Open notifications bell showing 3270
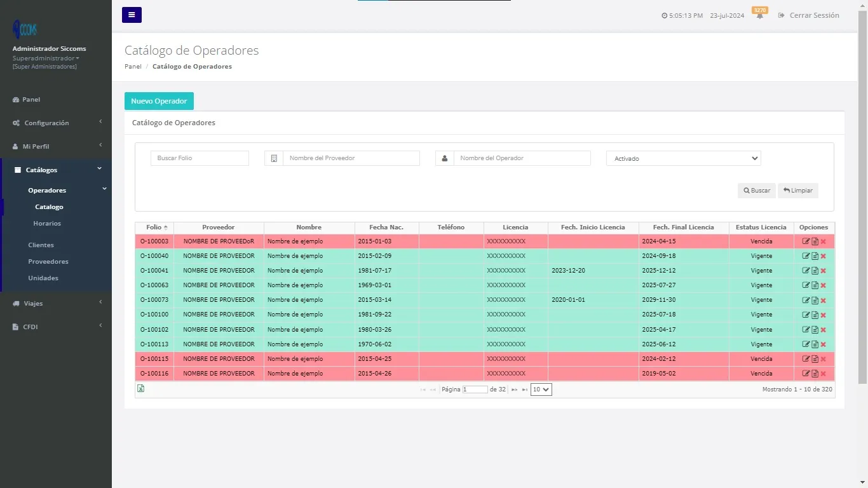868x488 pixels. (760, 15)
